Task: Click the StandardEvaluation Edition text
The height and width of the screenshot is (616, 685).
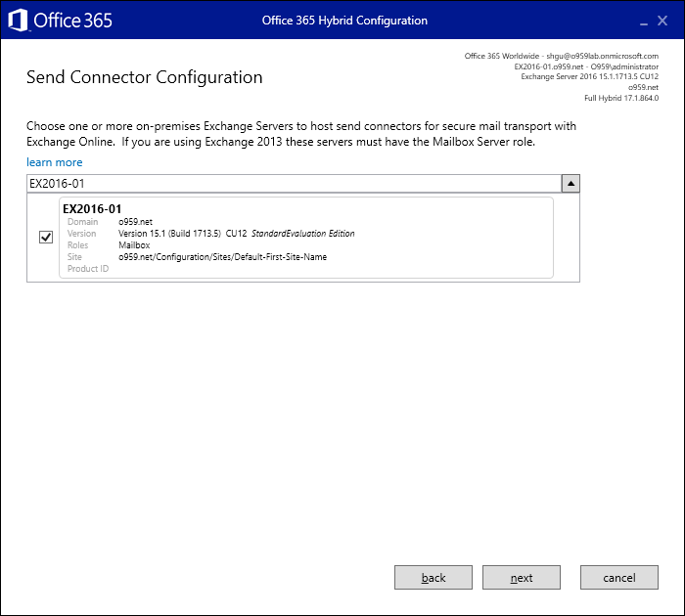Action: pyautogui.click(x=303, y=234)
